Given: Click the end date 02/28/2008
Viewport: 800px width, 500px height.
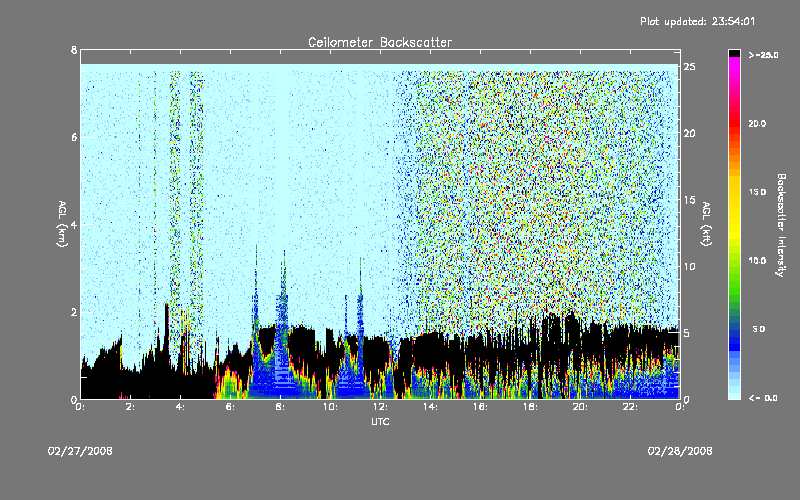Looking at the screenshot, I should click(680, 451).
